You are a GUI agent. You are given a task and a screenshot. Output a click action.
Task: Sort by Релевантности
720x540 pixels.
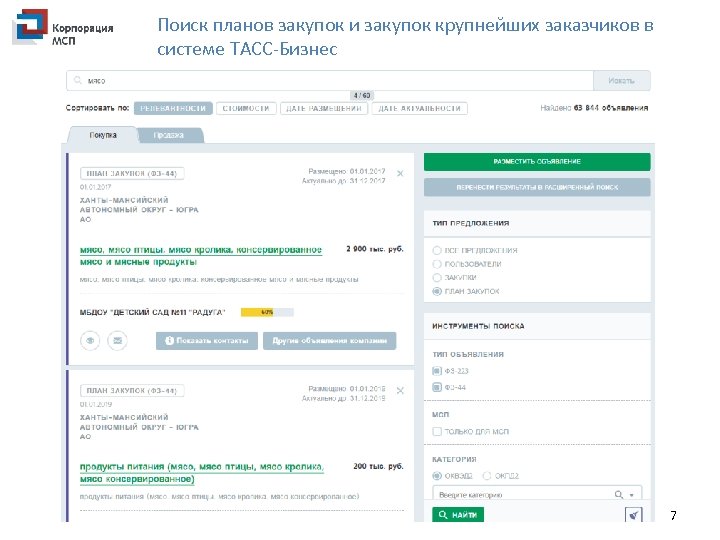pyautogui.click(x=173, y=108)
